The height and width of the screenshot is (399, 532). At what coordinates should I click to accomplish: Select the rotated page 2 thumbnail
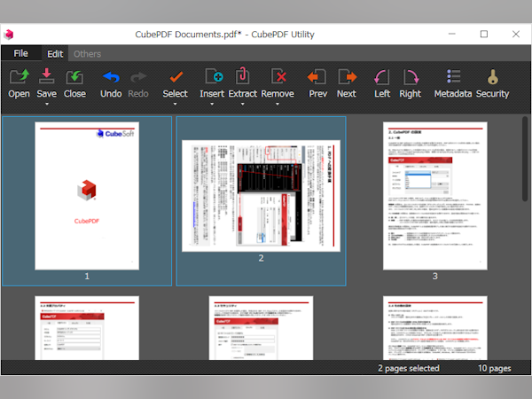click(x=261, y=196)
